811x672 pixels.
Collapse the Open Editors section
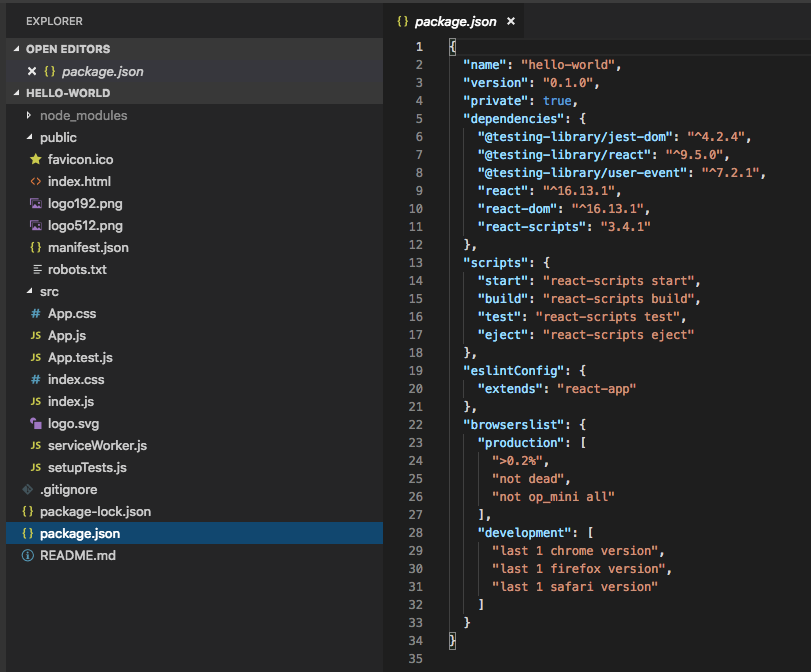pos(17,49)
